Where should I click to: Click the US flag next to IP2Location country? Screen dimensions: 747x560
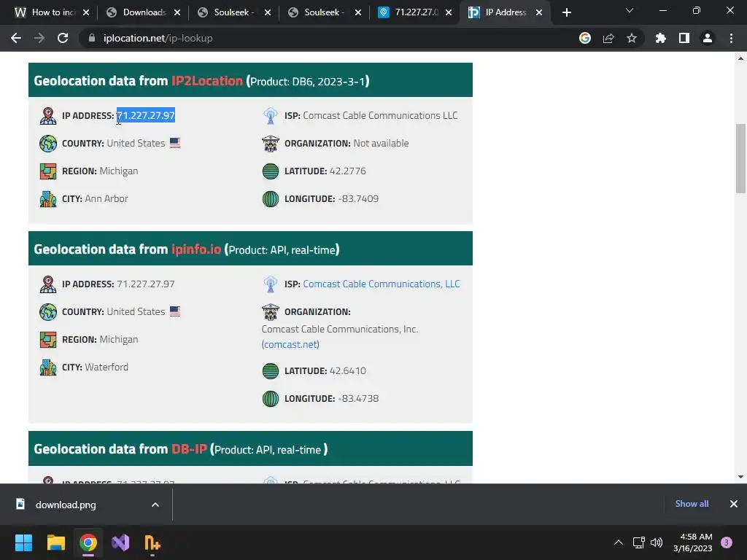pyautogui.click(x=175, y=143)
